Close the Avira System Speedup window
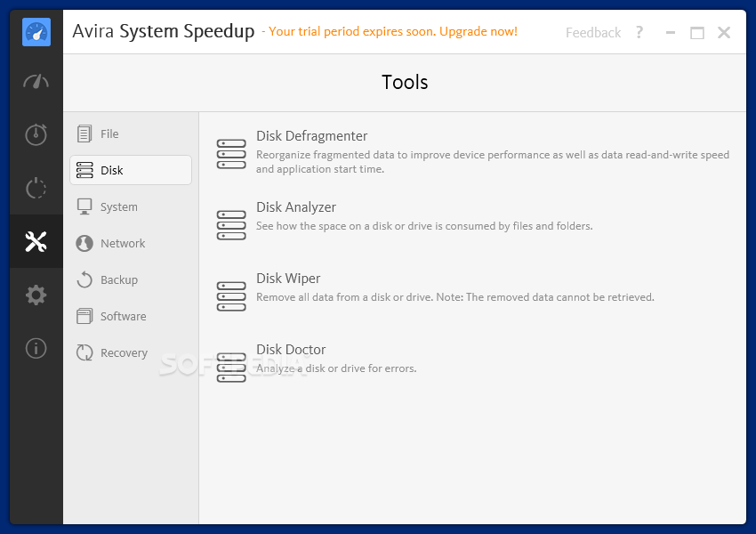Screen dimensions: 756x534 pos(724,32)
